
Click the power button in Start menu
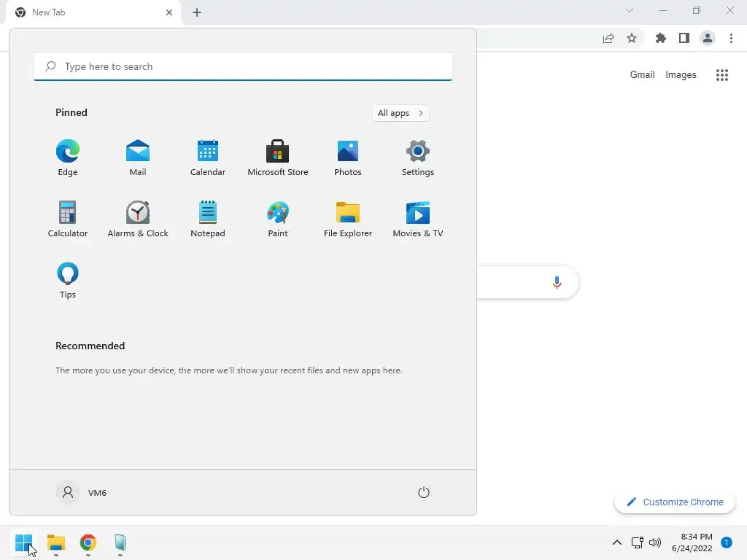424,492
